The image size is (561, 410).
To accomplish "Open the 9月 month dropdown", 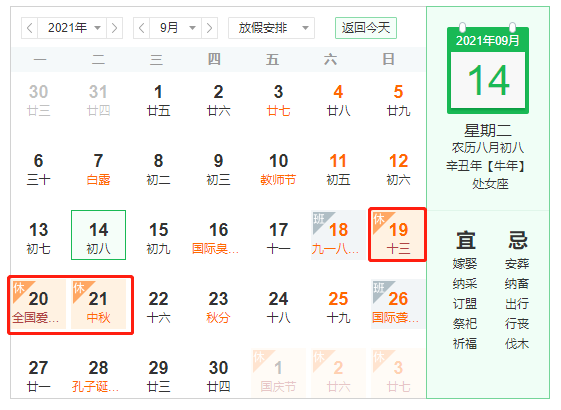I will click(x=175, y=28).
